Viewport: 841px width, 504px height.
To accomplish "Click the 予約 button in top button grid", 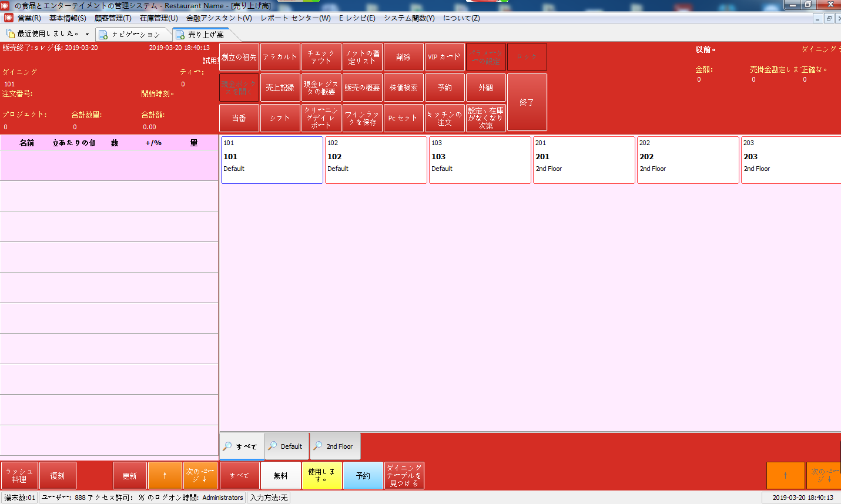I will (445, 88).
